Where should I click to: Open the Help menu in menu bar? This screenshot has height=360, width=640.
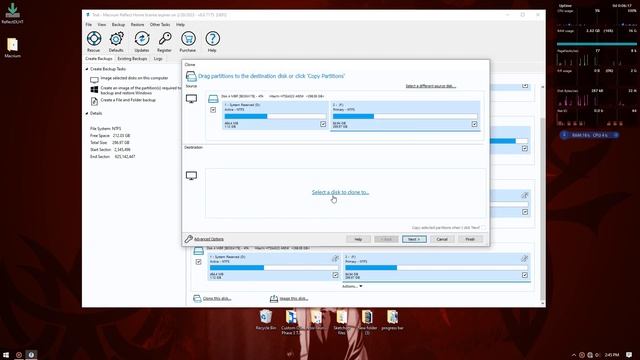180,24
